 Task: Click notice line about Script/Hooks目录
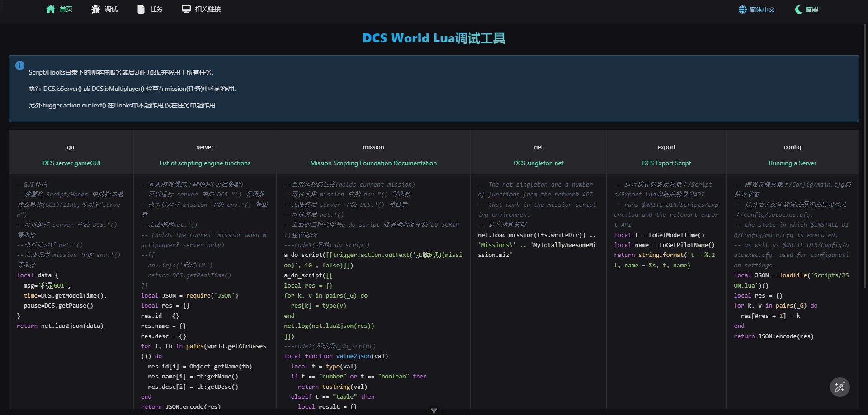(x=121, y=72)
